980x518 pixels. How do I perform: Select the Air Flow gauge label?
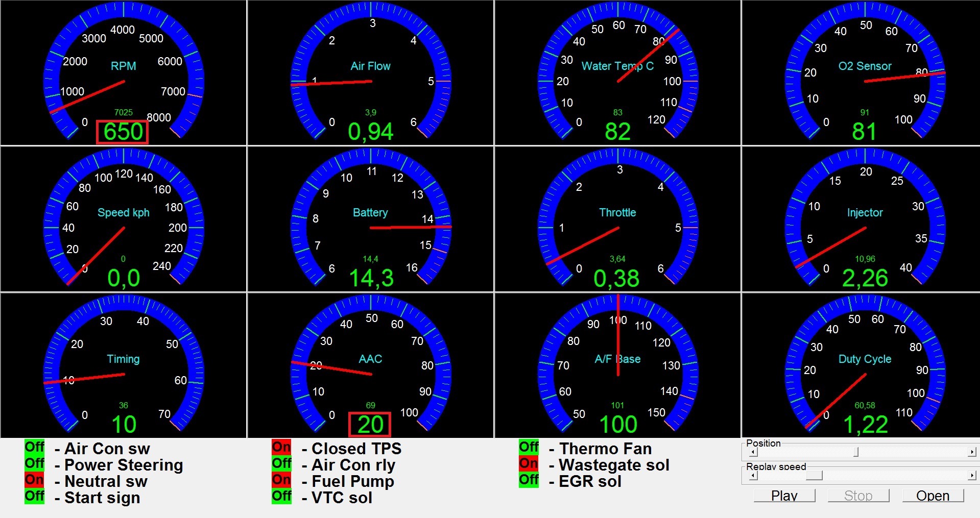tap(370, 66)
